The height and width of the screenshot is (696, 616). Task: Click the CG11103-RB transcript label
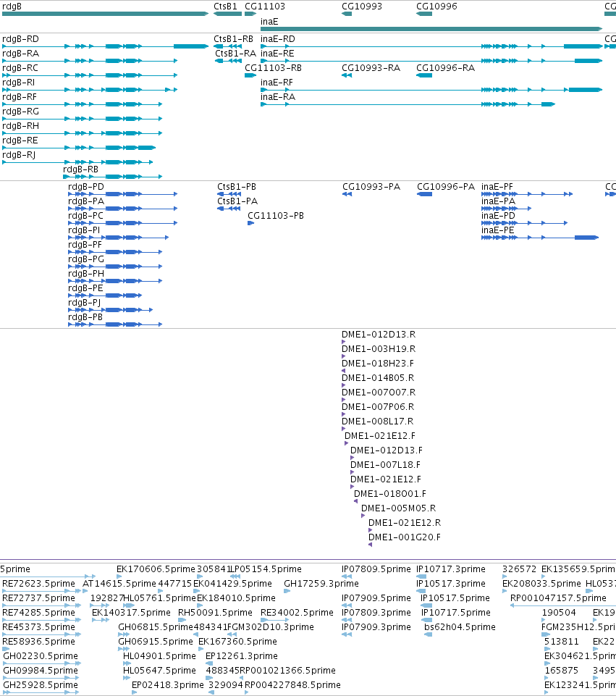tap(273, 68)
